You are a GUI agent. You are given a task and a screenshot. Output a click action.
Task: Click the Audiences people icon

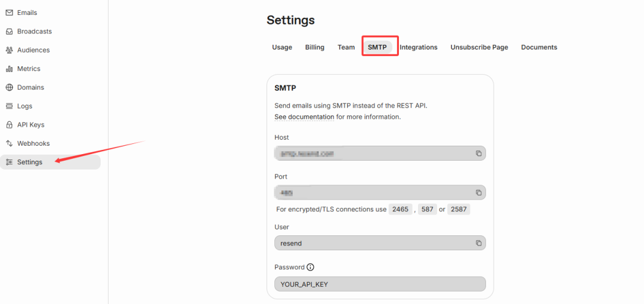click(9, 50)
